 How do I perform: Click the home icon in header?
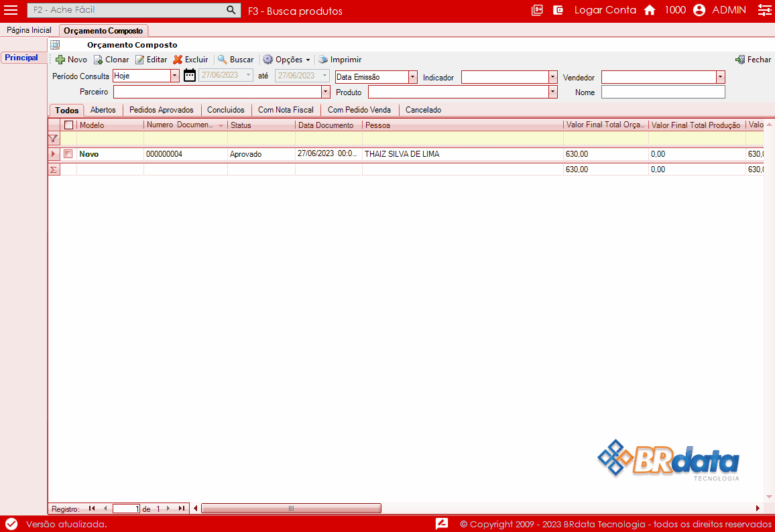pyautogui.click(x=649, y=10)
